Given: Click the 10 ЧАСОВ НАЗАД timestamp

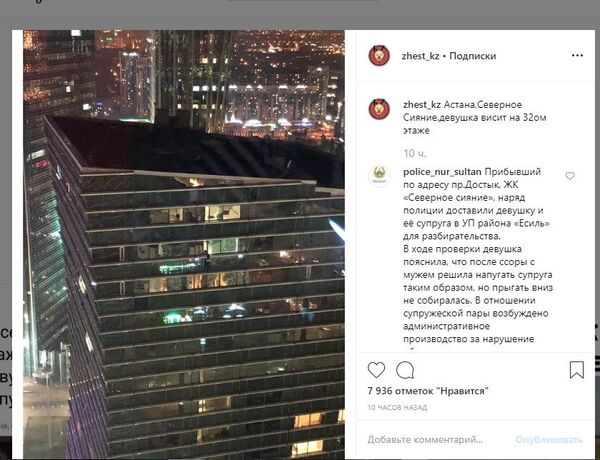Looking at the screenshot, I should 397,408.
